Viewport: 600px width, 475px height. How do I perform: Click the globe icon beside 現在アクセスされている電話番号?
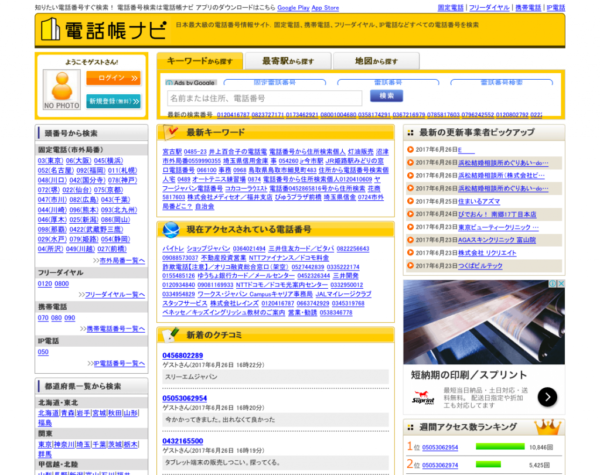coord(171,230)
